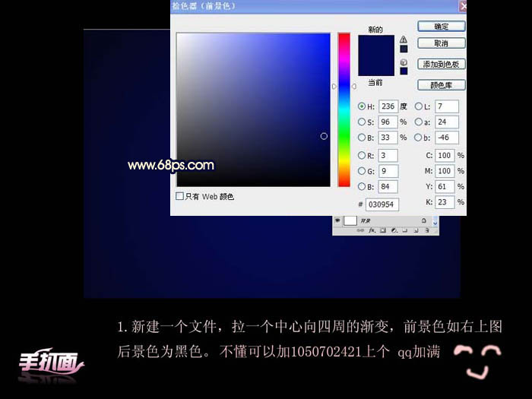
Task: Hide the background layer with eye icon
Action: point(337,220)
